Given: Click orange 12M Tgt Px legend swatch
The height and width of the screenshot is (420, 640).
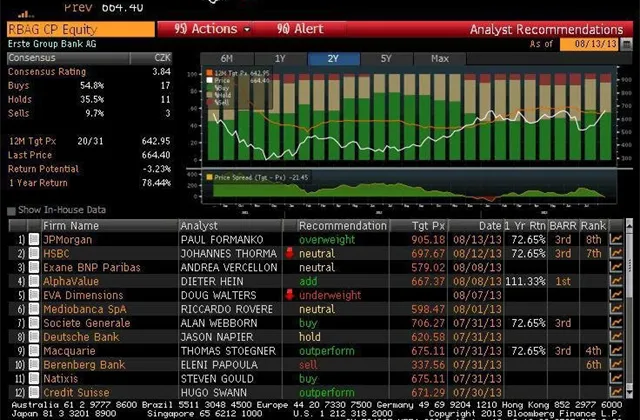Looking at the screenshot, I should click(x=210, y=73).
